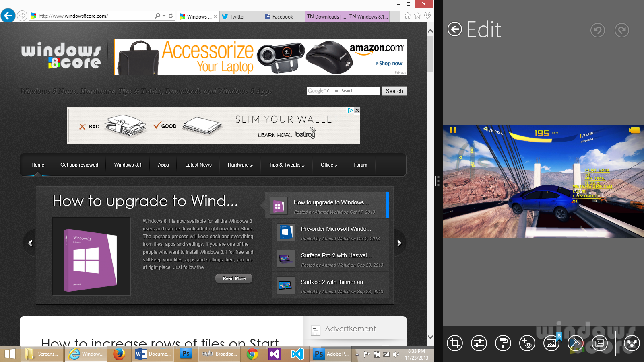
Task: Switch to the TN Windows 8.1 tab
Action: (368, 16)
